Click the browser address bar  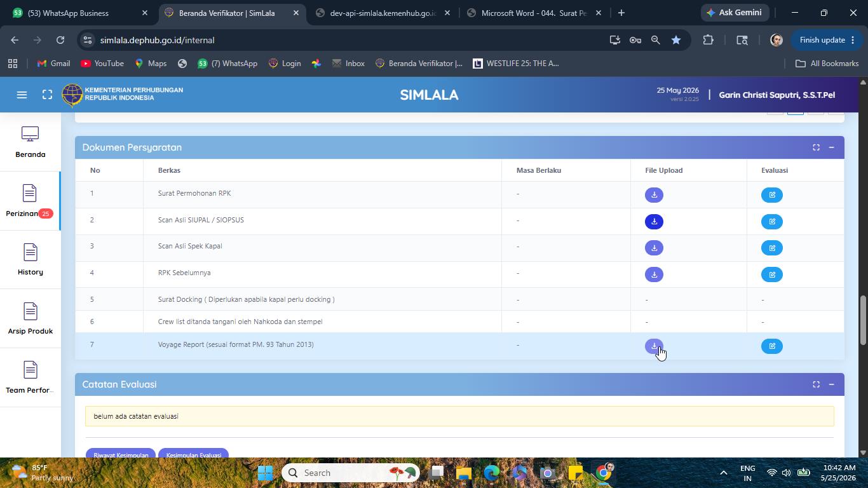pyautogui.click(x=343, y=40)
